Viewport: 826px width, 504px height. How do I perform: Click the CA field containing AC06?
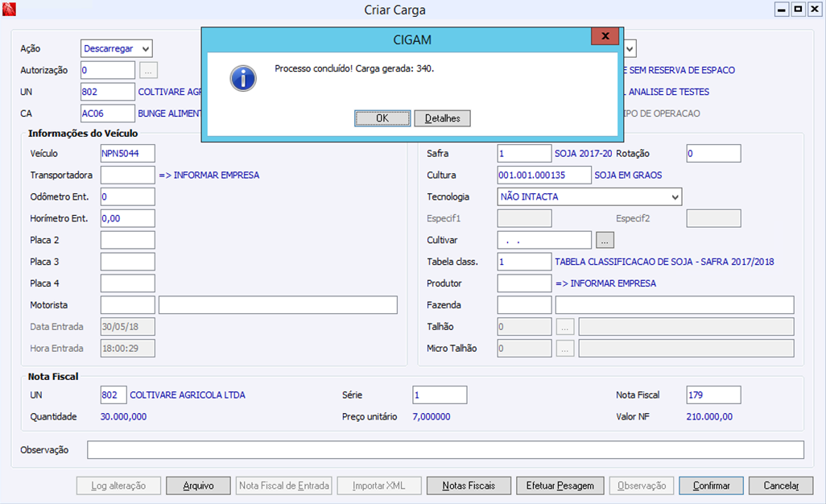(x=108, y=114)
